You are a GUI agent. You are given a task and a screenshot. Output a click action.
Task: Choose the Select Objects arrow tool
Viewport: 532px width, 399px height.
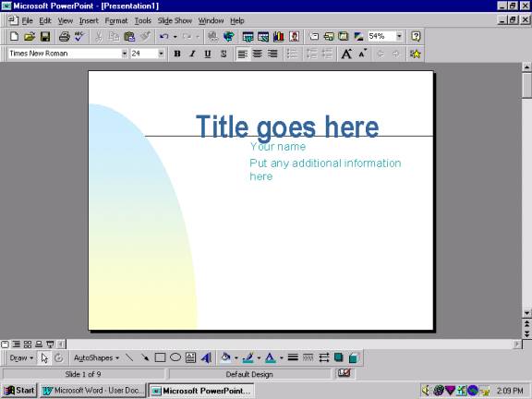[44, 358]
